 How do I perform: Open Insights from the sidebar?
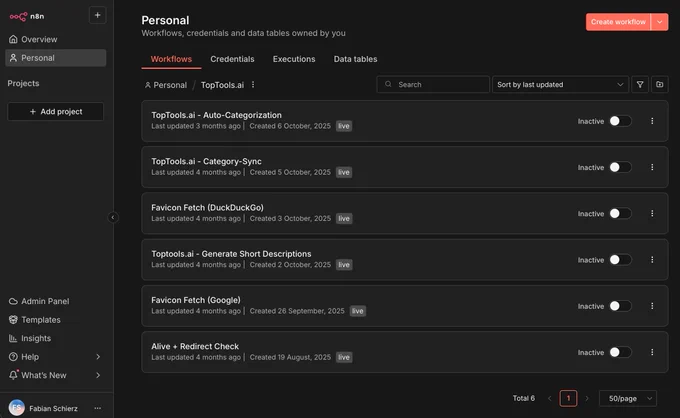(56, 338)
